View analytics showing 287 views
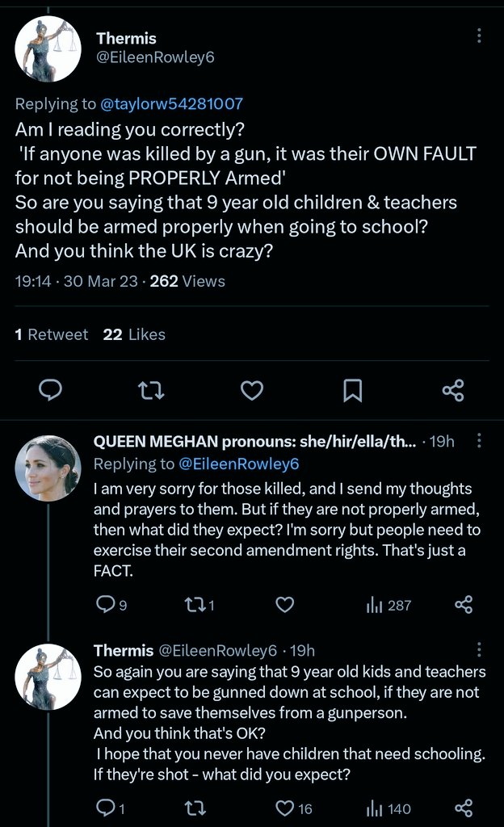504x827 pixels. coord(388,605)
